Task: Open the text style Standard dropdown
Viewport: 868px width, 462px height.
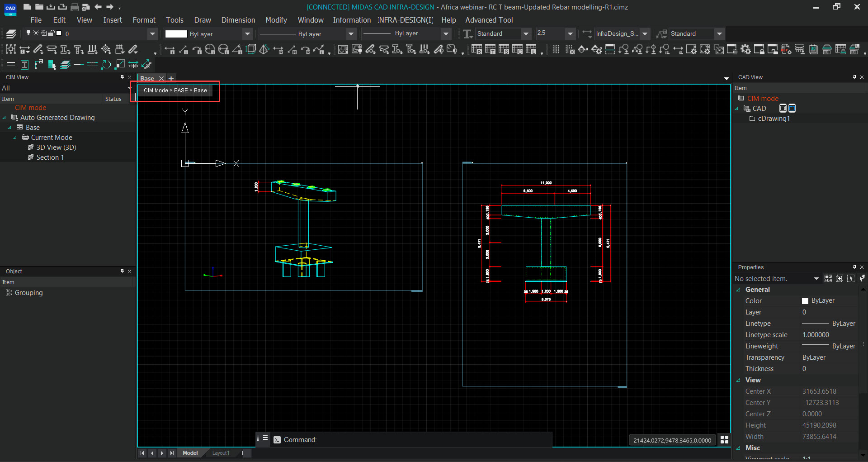Action: [526, 33]
